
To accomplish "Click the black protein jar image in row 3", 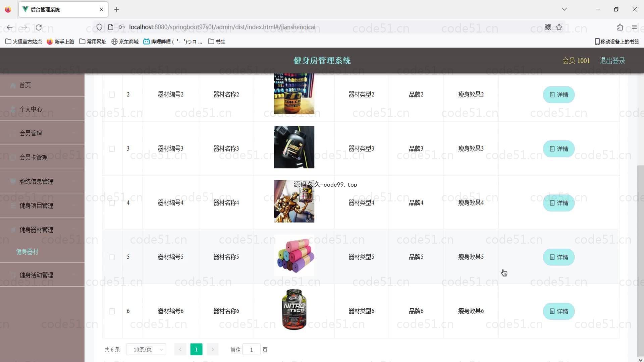I will click(x=294, y=147).
